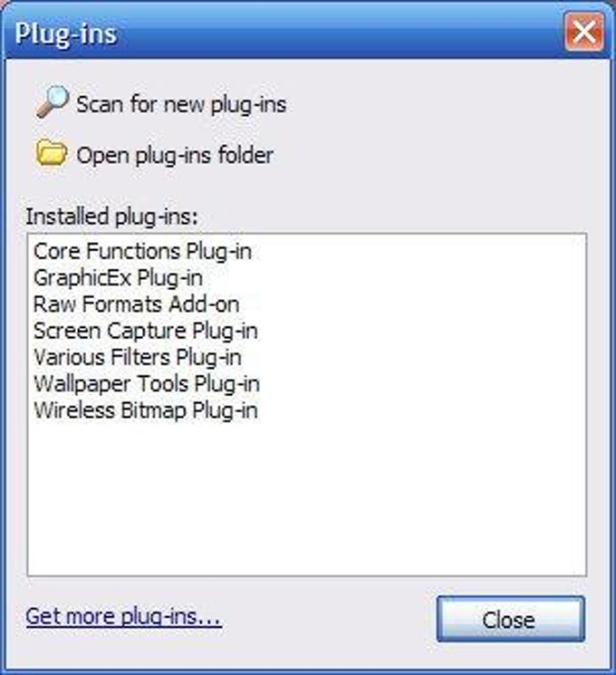Close dialog with the red X button
Viewport: 616px width, 675px height.
click(x=584, y=32)
